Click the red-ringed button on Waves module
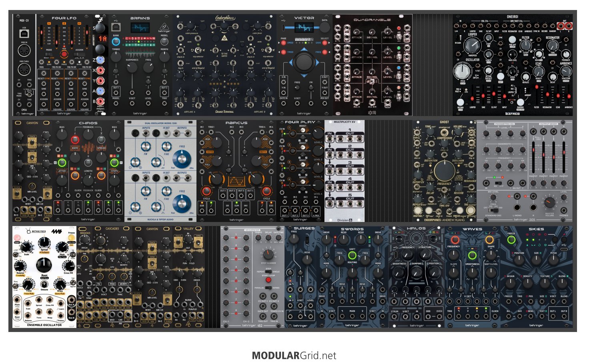This screenshot has width=589, height=364. click(455, 240)
